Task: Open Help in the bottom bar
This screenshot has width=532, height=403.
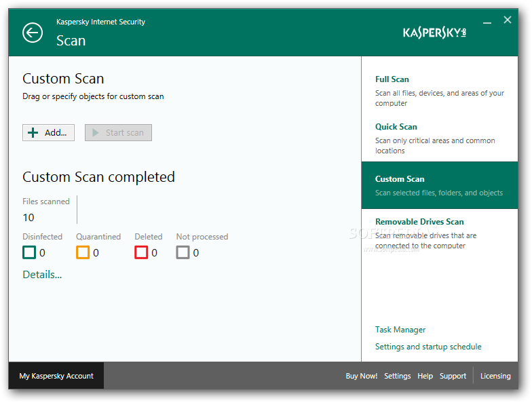Action: coord(425,376)
